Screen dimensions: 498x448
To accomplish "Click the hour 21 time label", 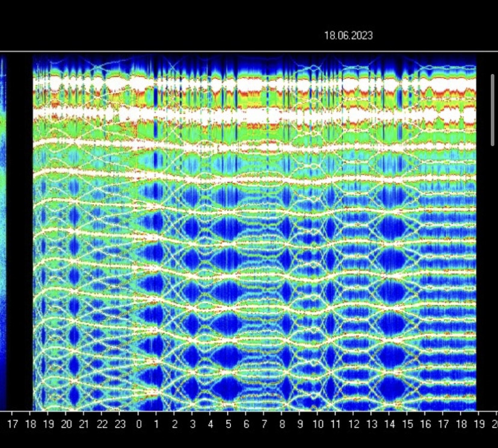I will pos(84,425).
